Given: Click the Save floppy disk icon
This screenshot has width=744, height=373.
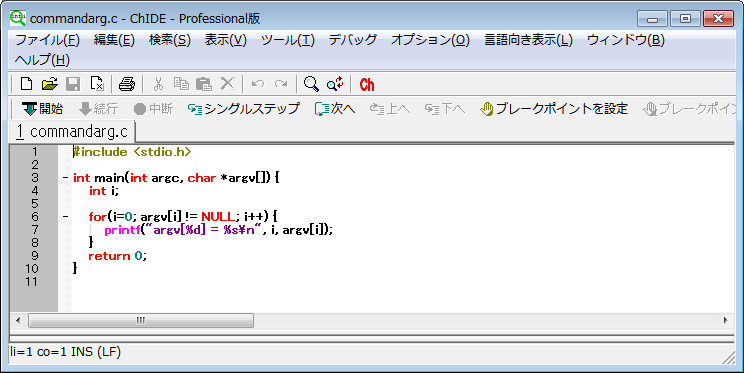Looking at the screenshot, I should click(73, 84).
